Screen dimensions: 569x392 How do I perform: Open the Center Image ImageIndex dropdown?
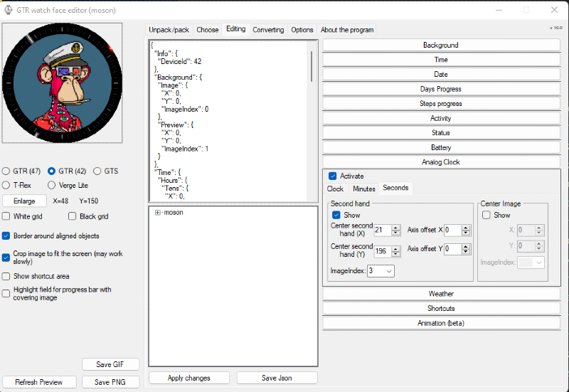[x=539, y=263]
